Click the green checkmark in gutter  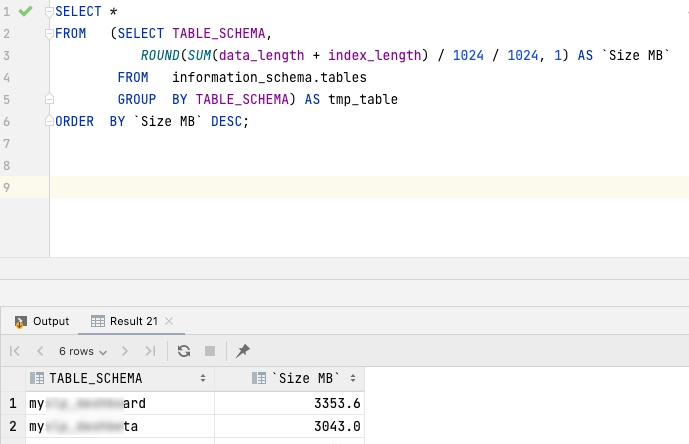tap(26, 11)
